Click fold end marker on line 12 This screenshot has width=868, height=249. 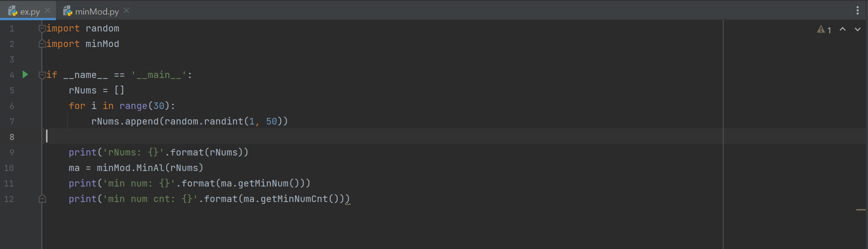tap(42, 199)
